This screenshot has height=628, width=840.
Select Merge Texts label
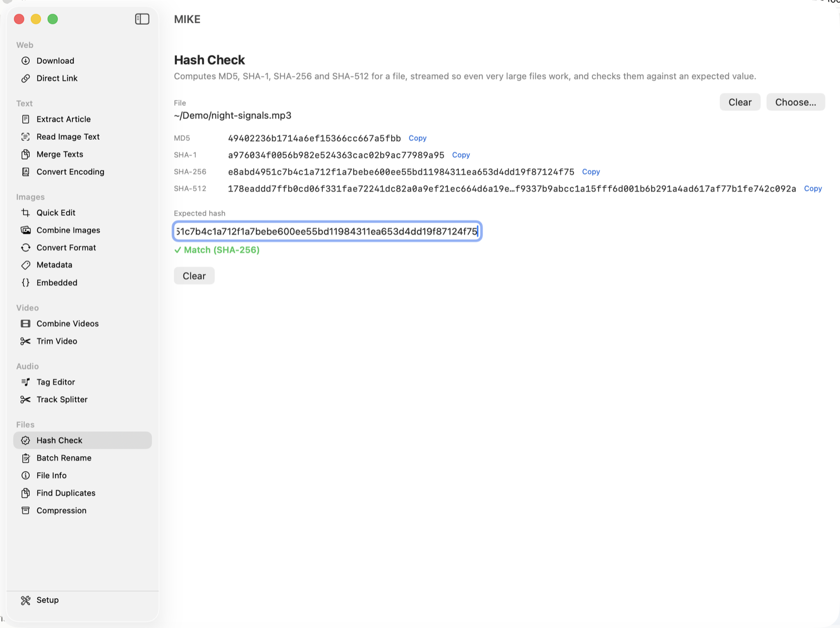(x=60, y=154)
